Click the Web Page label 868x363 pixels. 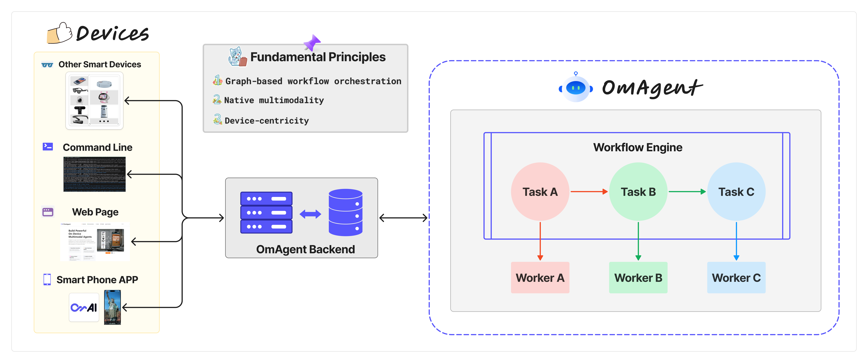click(x=95, y=212)
